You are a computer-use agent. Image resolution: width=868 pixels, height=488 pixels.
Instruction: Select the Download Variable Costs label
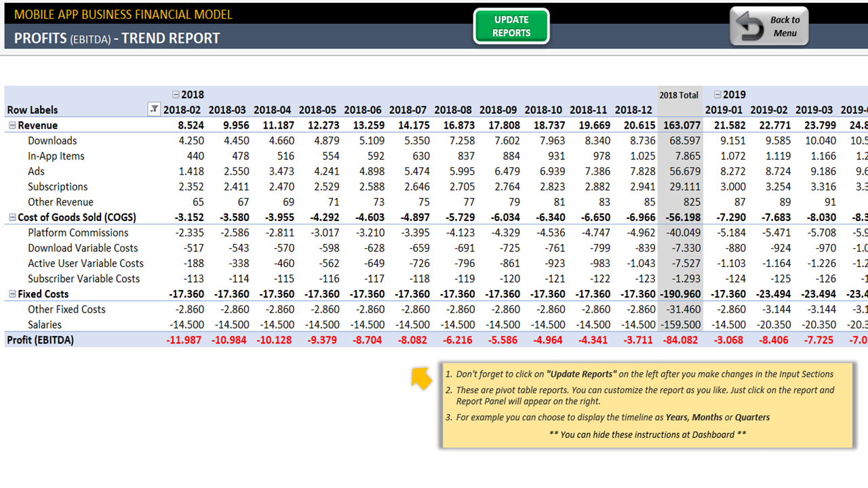(x=83, y=248)
